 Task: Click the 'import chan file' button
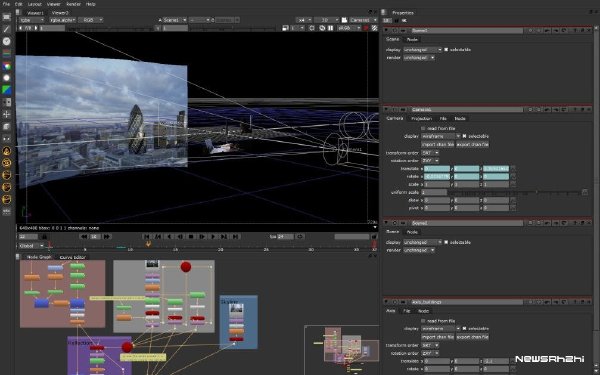point(437,145)
